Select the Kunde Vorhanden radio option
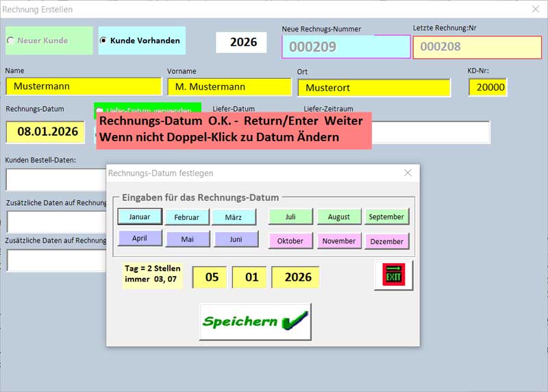The height and width of the screenshot is (392, 548). pos(103,40)
